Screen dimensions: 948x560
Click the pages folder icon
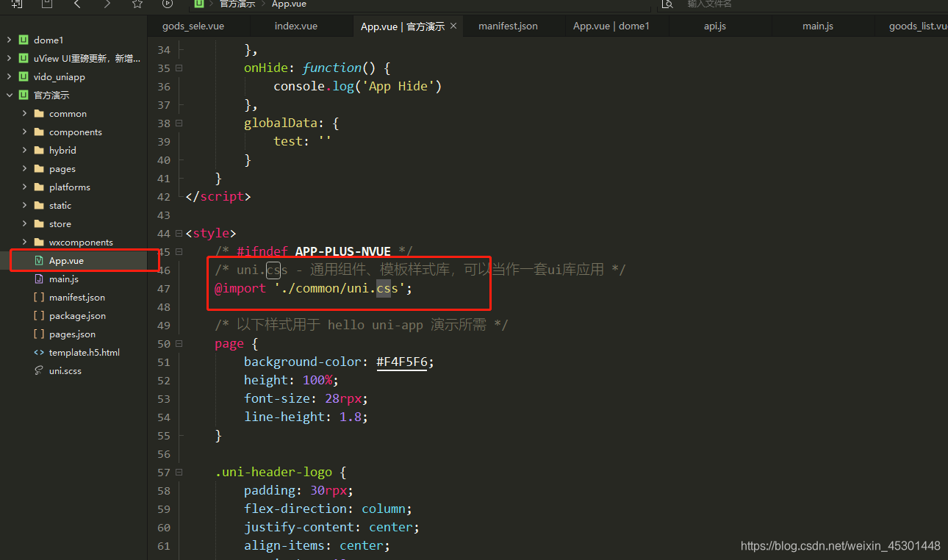tap(39, 168)
